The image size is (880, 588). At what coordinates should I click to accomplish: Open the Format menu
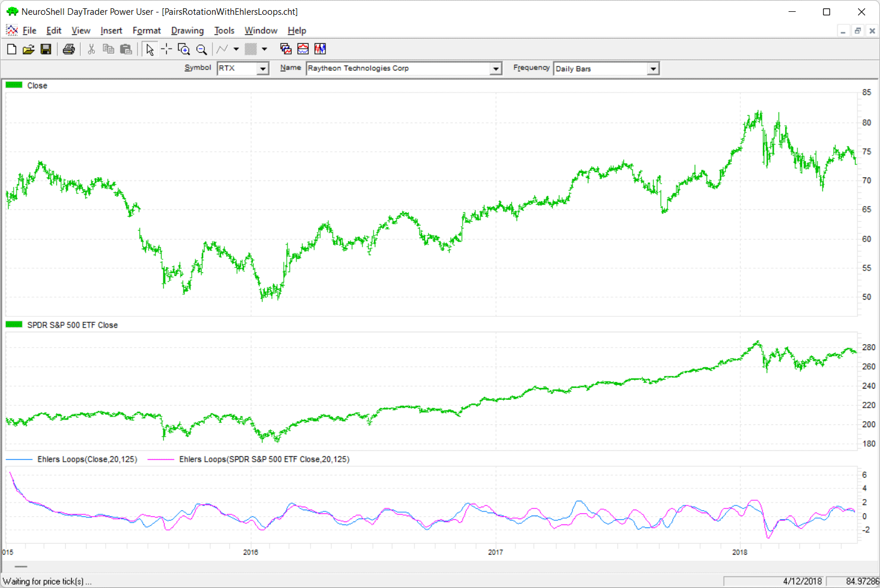(147, 30)
